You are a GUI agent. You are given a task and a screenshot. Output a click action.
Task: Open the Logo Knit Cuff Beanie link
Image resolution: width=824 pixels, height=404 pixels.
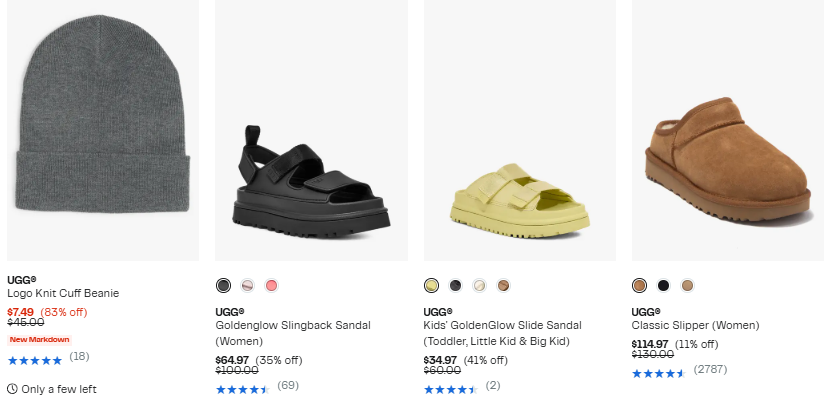click(x=63, y=294)
